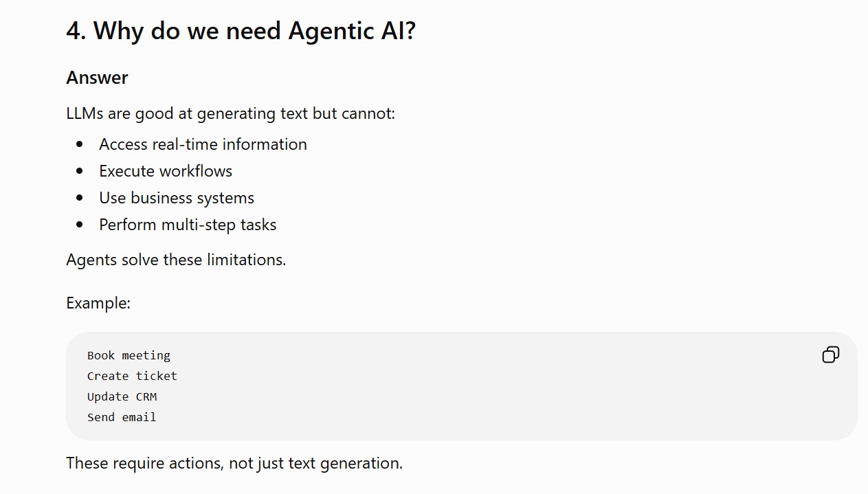
Task: Select the 'Access real-time information' bullet
Action: pos(203,144)
